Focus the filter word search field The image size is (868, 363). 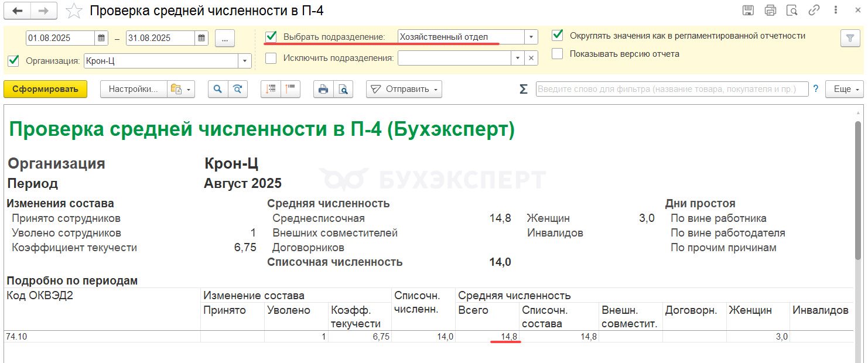pos(672,89)
